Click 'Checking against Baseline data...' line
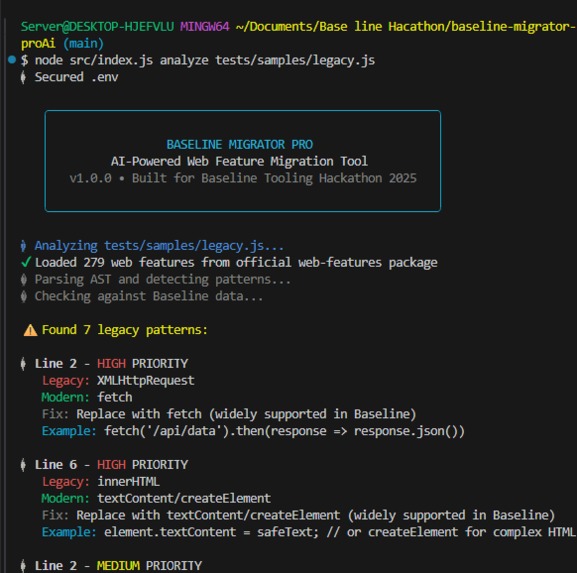The image size is (577, 573). point(149,296)
